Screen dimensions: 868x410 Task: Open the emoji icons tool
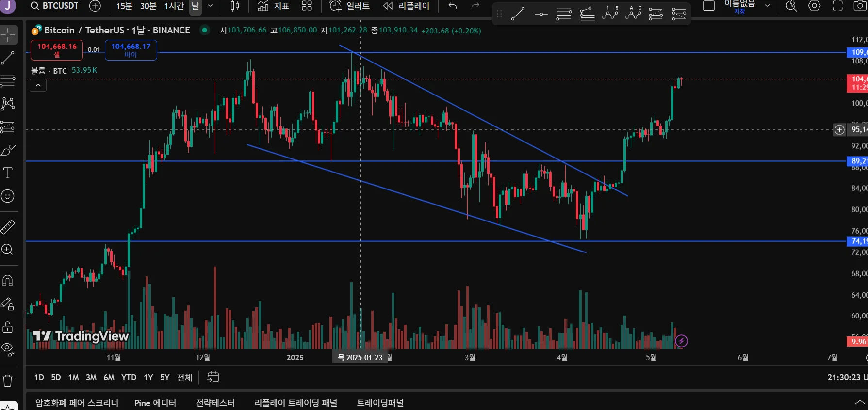tap(8, 196)
